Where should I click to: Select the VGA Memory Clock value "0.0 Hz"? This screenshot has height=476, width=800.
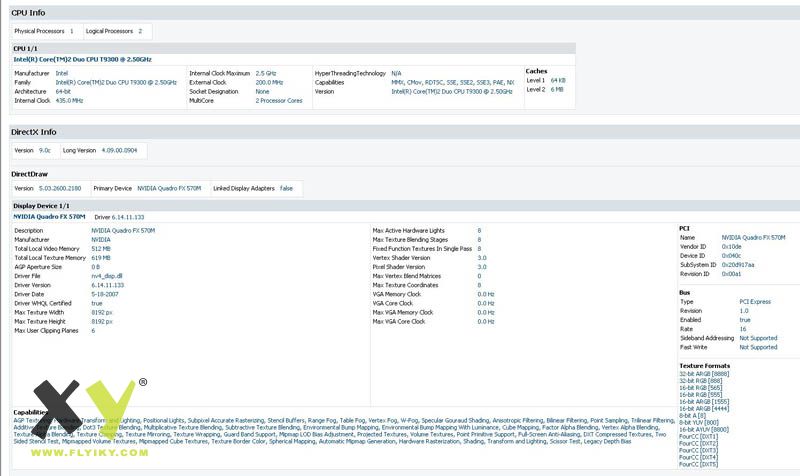(486, 295)
